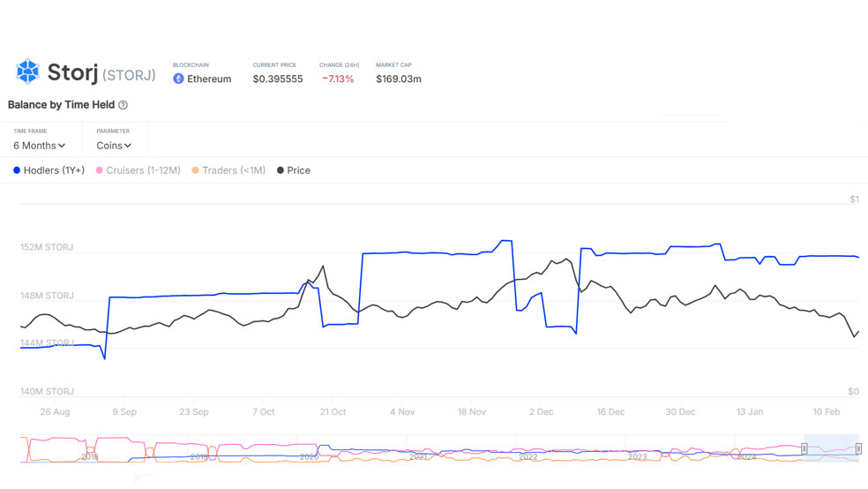
Task: Click the $169.03m market cap value
Action: (399, 79)
